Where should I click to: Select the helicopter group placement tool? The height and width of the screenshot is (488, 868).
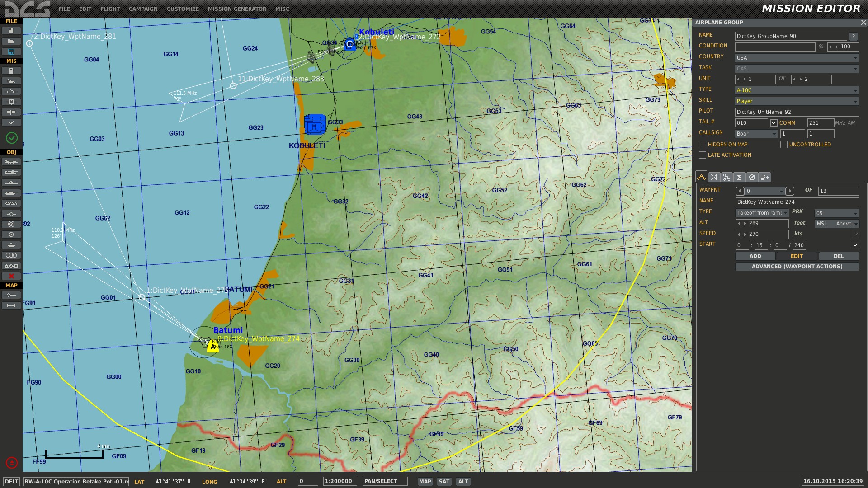[x=11, y=172]
